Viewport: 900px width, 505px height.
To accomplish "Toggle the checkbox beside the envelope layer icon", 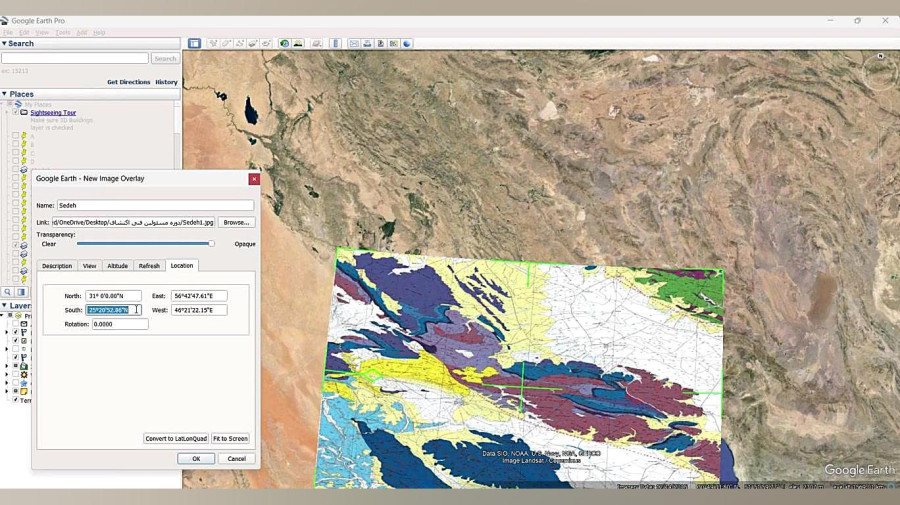I will point(15,324).
